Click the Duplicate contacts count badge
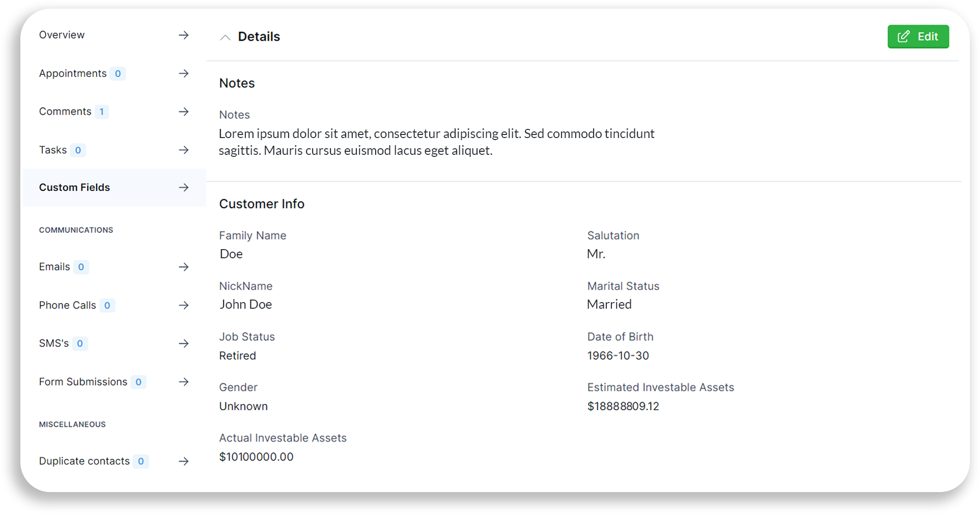The height and width of the screenshot is (514, 980). 141,462
